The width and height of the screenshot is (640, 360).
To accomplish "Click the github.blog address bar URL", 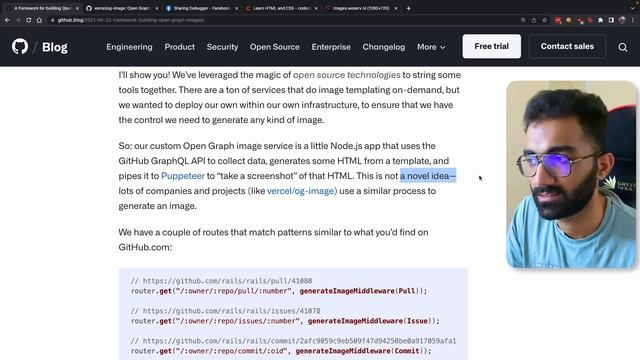I will click(x=131, y=20).
